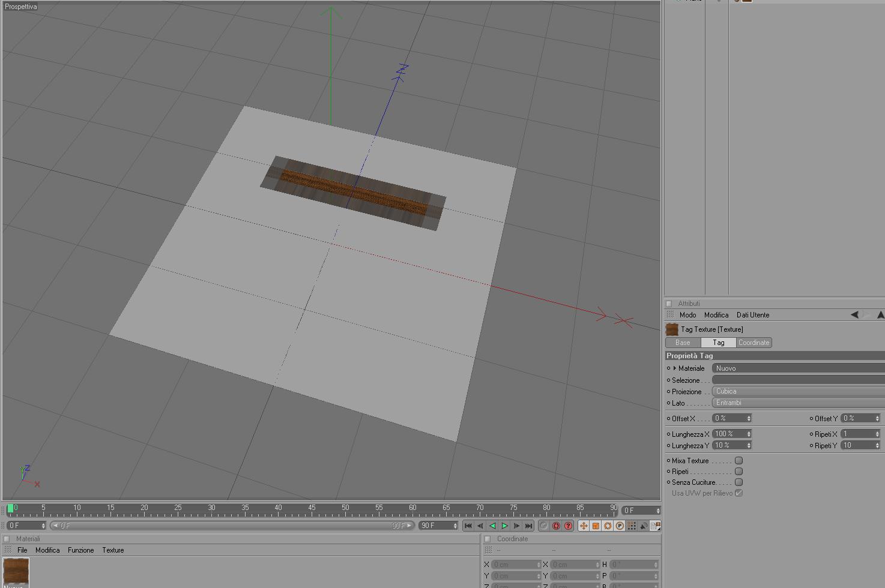This screenshot has width=885, height=588.
Task: Jump to the end of the animation
Action: tap(528, 526)
